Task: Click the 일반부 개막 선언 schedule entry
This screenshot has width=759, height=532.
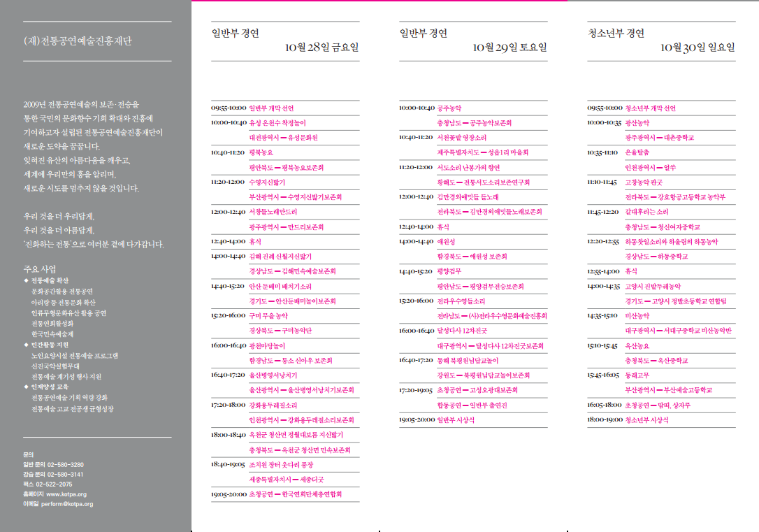Action: [271, 108]
